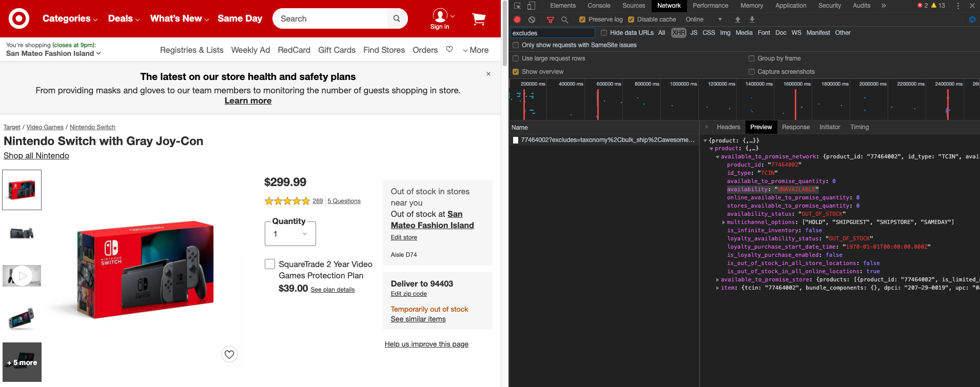980x387 pixels.
Task: Stop recording network log
Action: (517, 19)
